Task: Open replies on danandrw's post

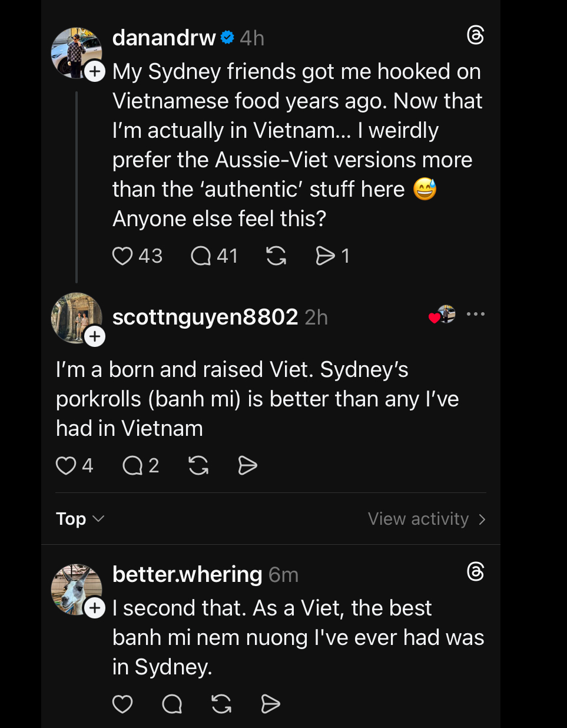Action: click(x=201, y=256)
